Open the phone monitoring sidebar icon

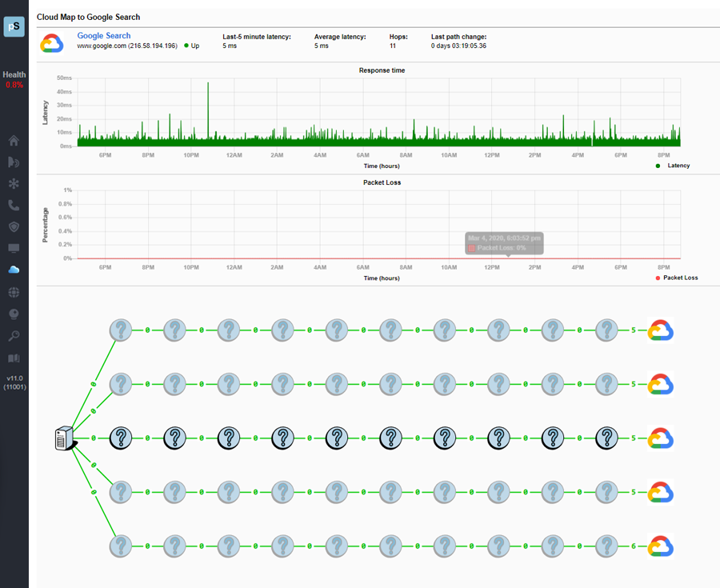tap(14, 205)
